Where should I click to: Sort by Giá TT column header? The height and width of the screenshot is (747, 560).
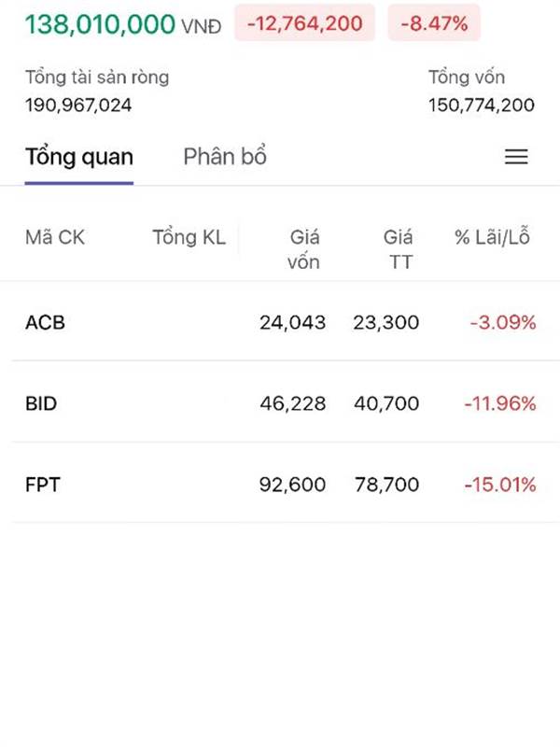[399, 249]
